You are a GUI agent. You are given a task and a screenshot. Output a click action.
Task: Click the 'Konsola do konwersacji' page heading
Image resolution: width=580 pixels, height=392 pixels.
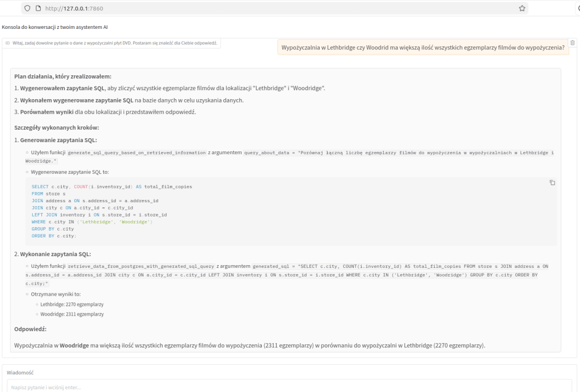(x=55, y=27)
